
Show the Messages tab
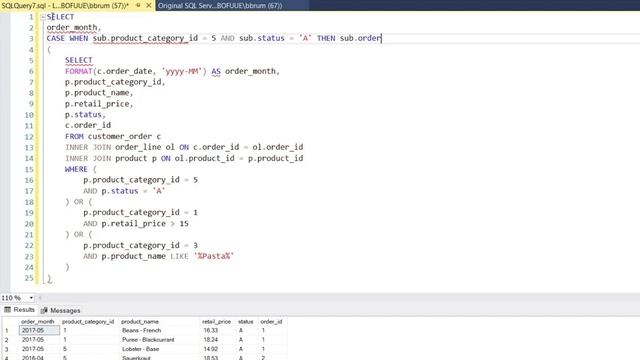tap(60, 310)
